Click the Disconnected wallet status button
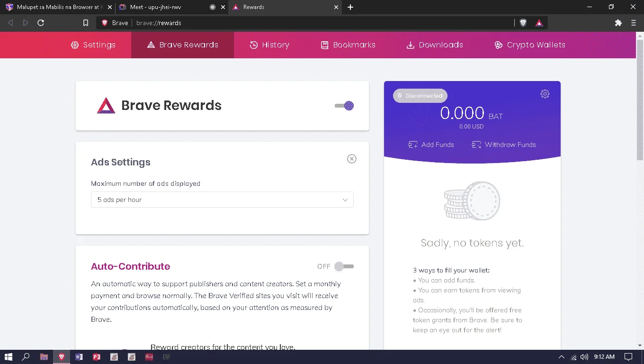The width and height of the screenshot is (644, 364). tap(420, 96)
